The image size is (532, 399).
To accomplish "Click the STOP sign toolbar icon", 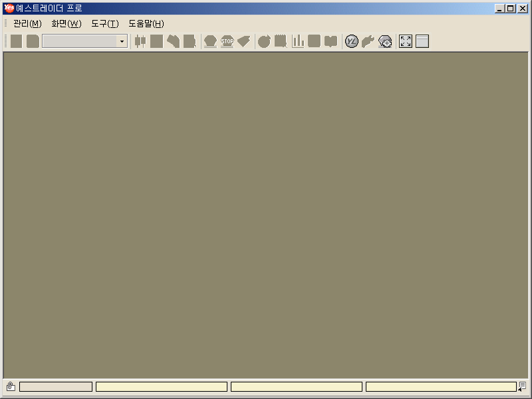I will pos(227,41).
